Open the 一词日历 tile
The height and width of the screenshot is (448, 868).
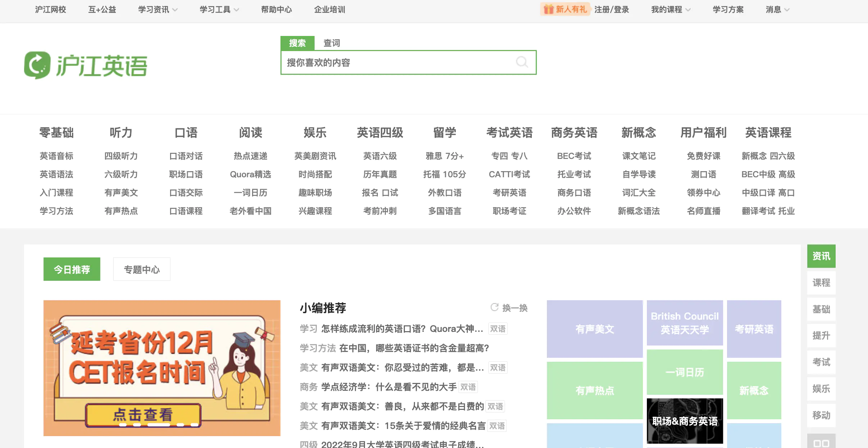point(685,372)
